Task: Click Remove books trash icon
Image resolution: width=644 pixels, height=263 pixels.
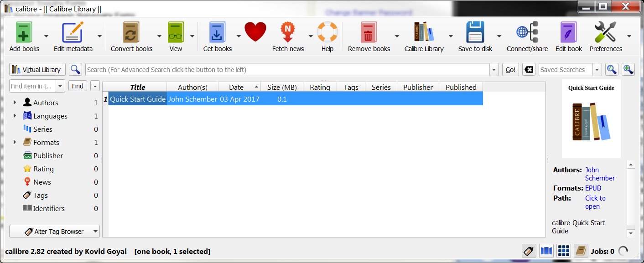Action: [x=369, y=33]
